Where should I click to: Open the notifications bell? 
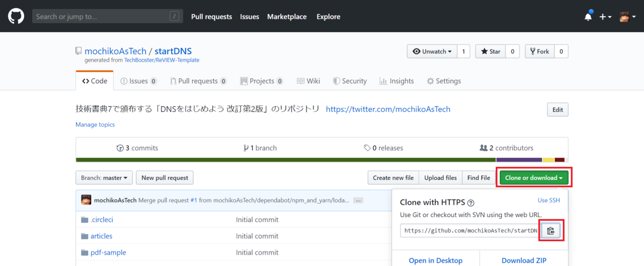(588, 16)
